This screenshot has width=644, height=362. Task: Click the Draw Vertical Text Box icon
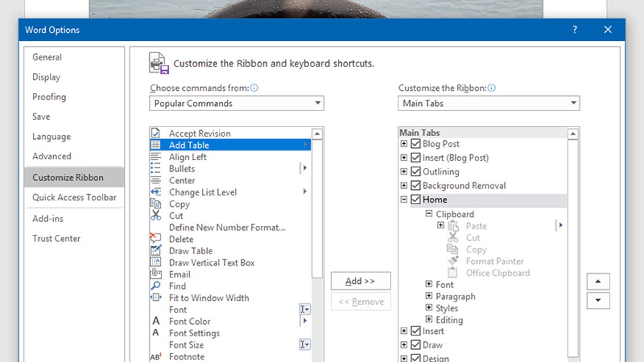[x=156, y=262]
